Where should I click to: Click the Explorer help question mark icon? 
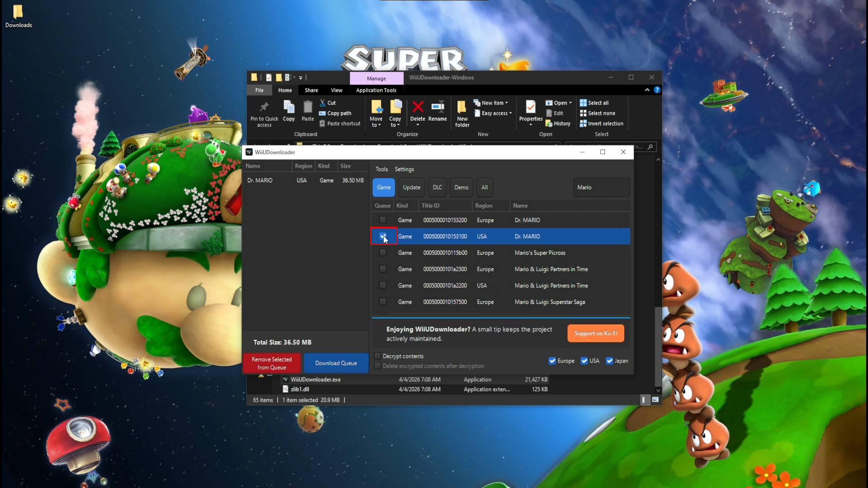pos(657,90)
